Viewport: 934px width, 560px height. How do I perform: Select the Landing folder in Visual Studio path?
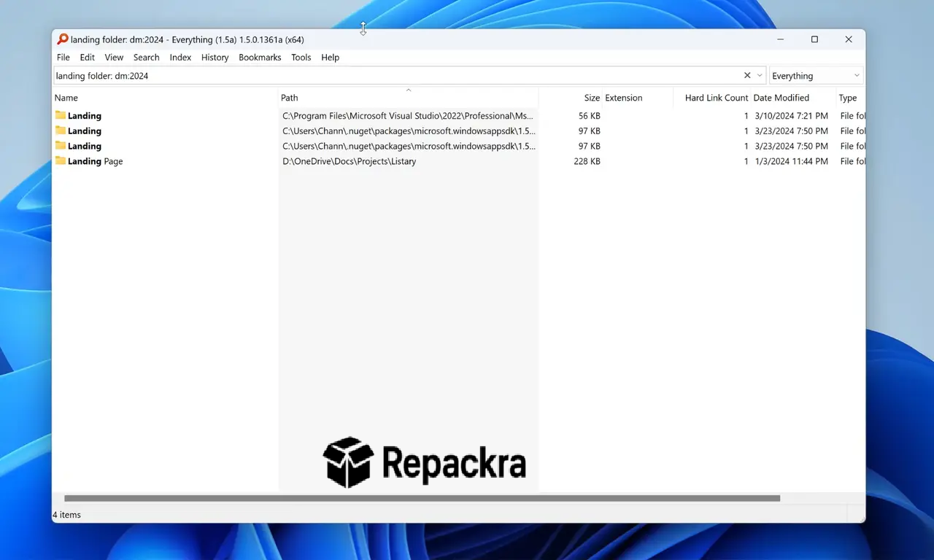(x=85, y=116)
